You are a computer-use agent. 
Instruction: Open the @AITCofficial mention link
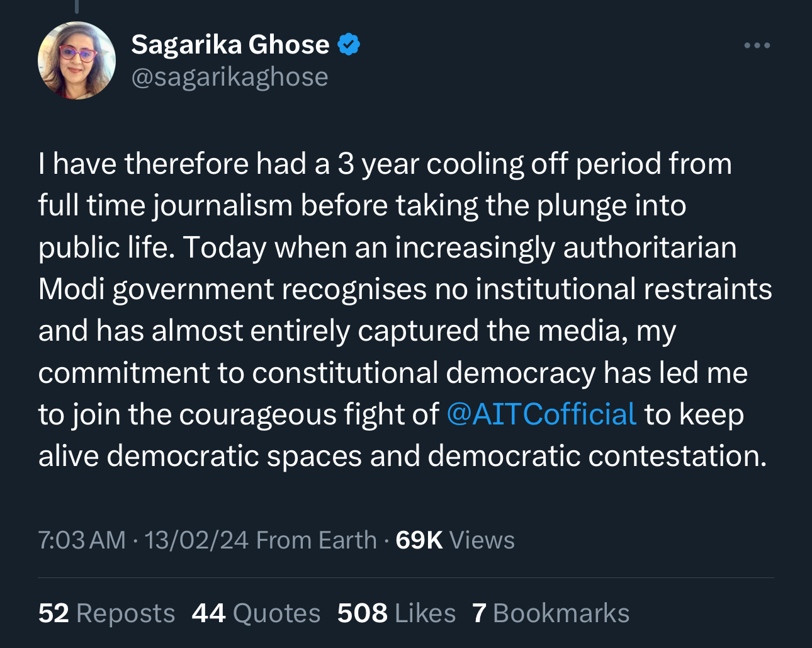coord(541,414)
